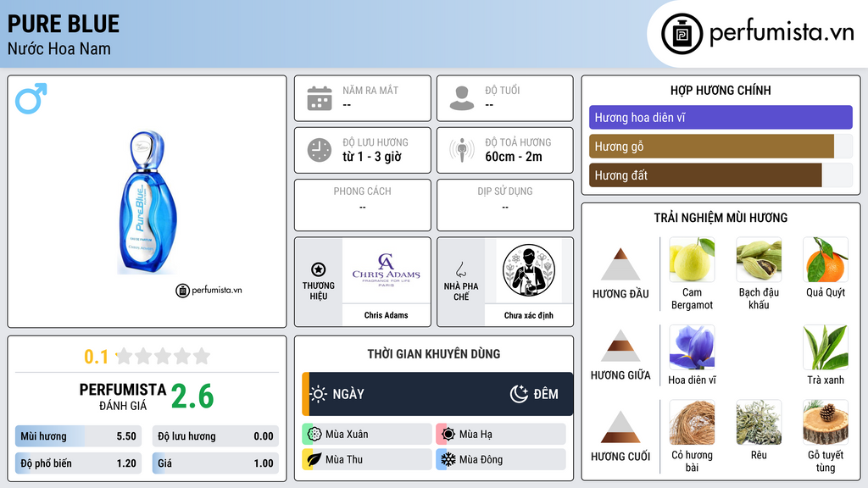Screen dimensions: 868x488
Task: Click the Ngày / Đêm time bar
Action: (437, 394)
